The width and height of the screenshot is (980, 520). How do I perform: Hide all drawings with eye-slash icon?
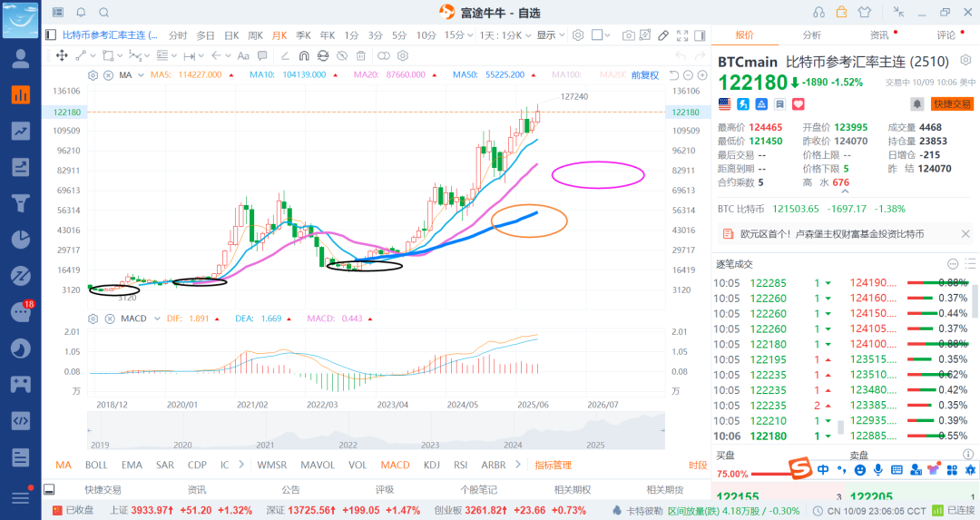click(342, 55)
